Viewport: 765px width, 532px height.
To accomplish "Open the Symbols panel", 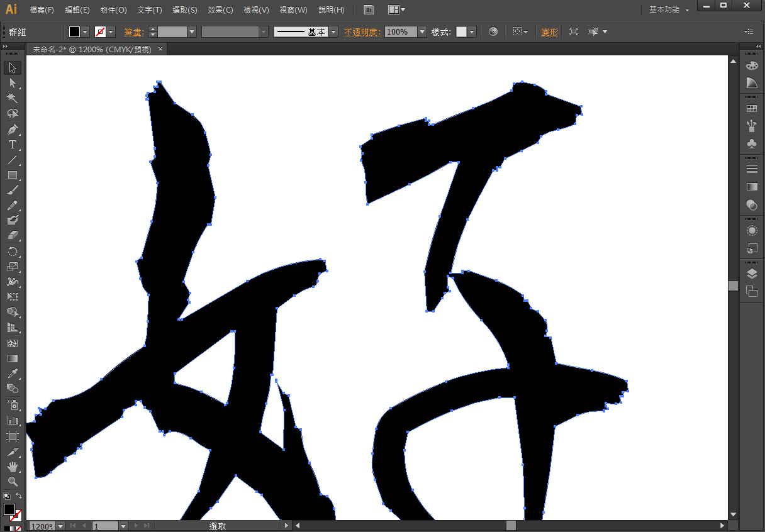I will (751, 143).
